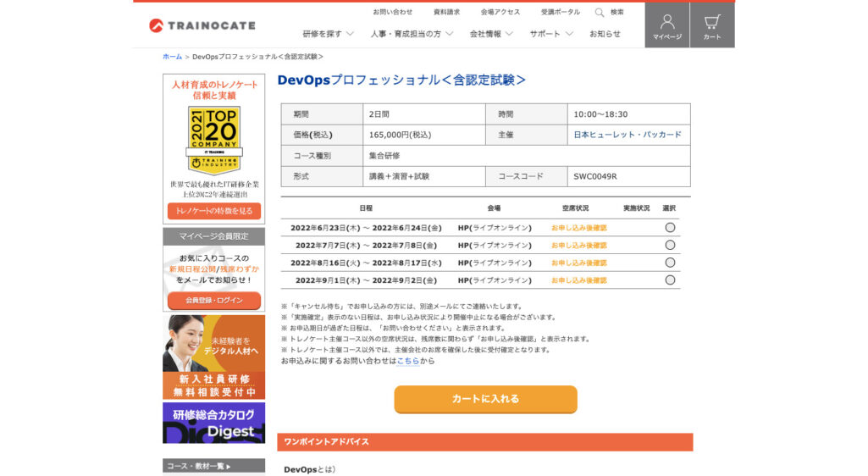This screenshot has height=476, width=868.
Task: Click the 10:00〜18:30 time cell
Action: point(629,114)
